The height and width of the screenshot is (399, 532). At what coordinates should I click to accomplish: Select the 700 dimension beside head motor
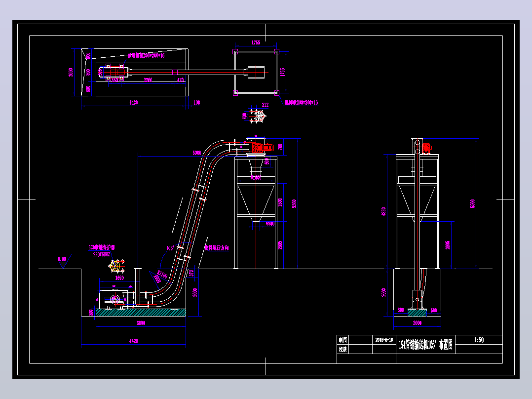point(280,147)
